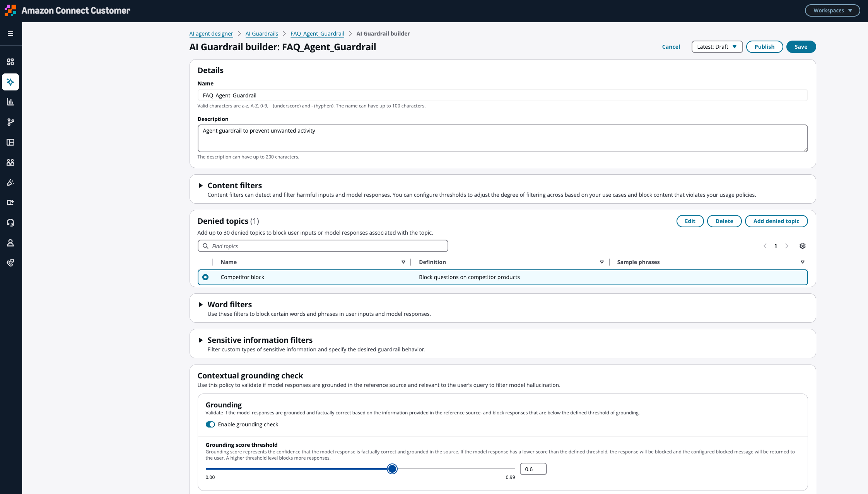Go to previous page of denied topics
The image size is (868, 494).
pyautogui.click(x=765, y=246)
